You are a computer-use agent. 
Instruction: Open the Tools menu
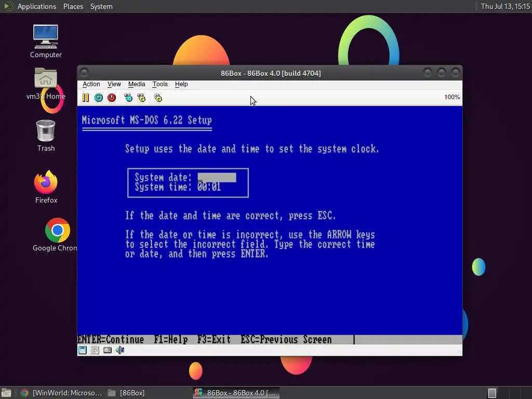[160, 84]
